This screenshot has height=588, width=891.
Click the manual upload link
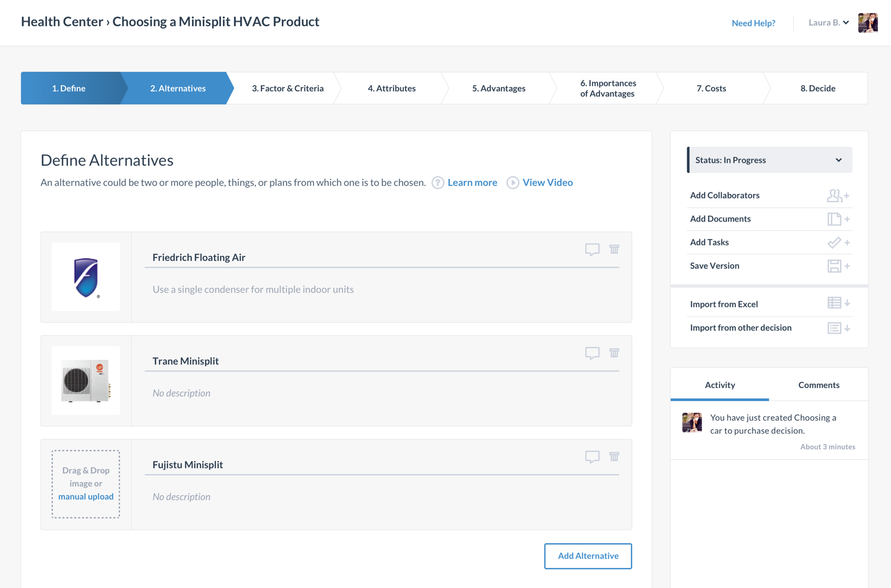(x=86, y=497)
